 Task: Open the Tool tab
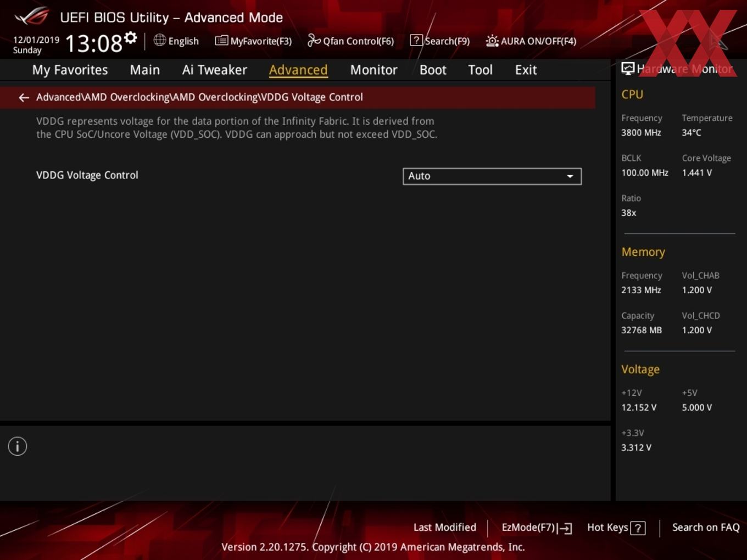480,70
